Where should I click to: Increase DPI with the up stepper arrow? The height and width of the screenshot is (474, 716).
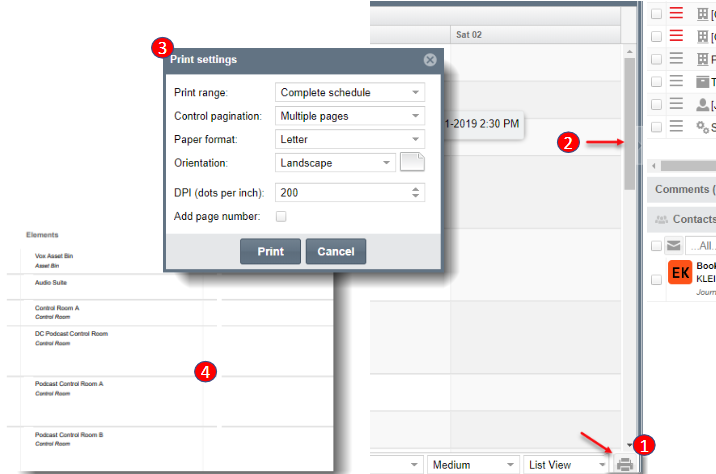(415, 189)
